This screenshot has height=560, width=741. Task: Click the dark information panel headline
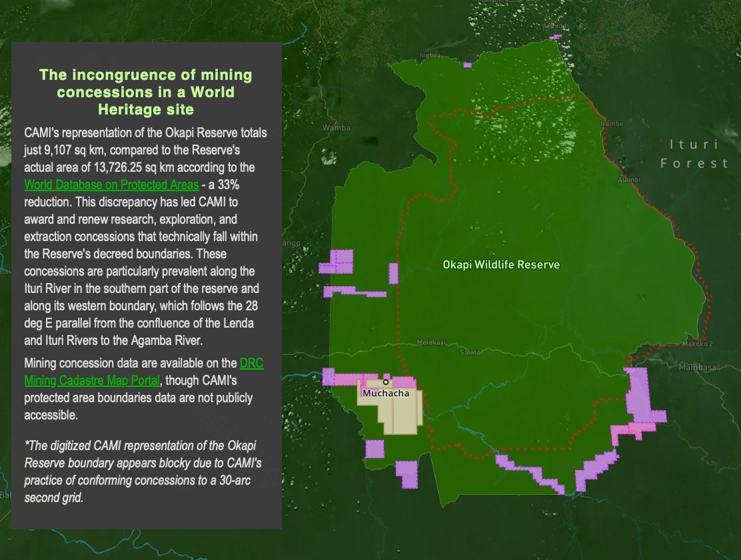pos(147,92)
